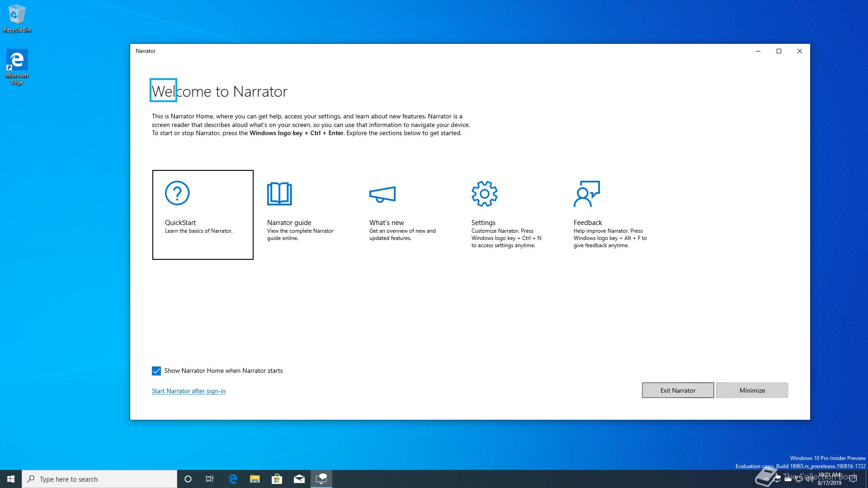868x488 pixels.
Task: Click the Narrator taskbar button
Action: (321, 479)
